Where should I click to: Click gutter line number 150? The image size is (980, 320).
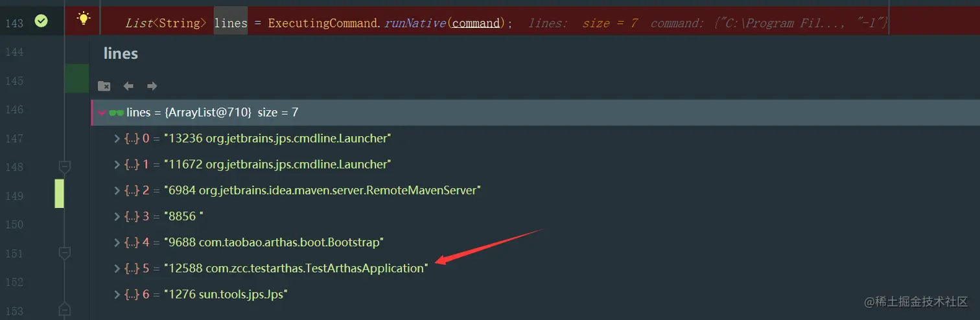tap(14, 224)
